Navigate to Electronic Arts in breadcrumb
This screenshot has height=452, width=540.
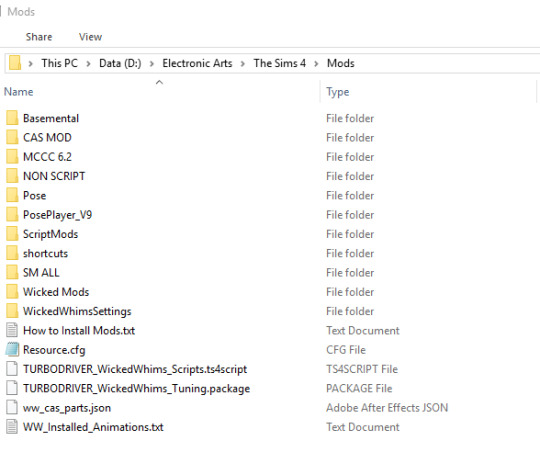[x=197, y=63]
